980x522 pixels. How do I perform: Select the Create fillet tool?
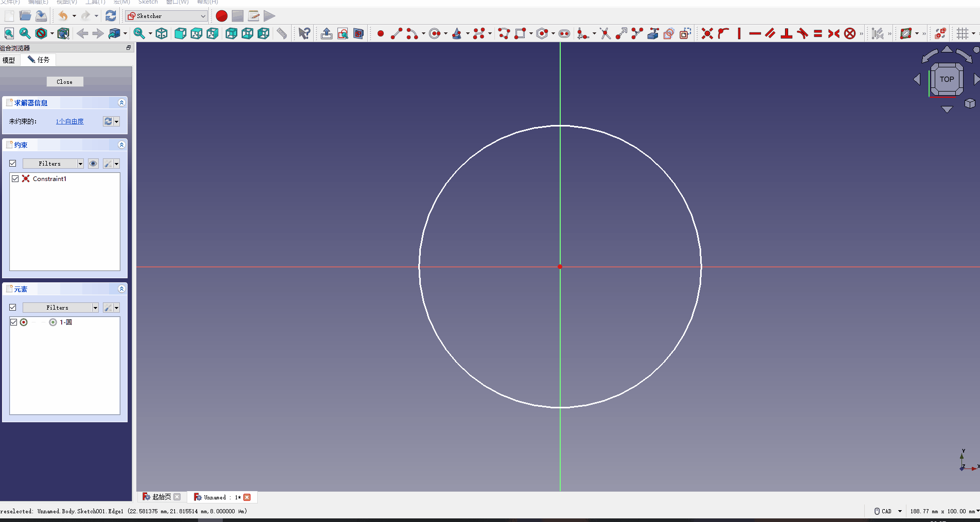[582, 34]
